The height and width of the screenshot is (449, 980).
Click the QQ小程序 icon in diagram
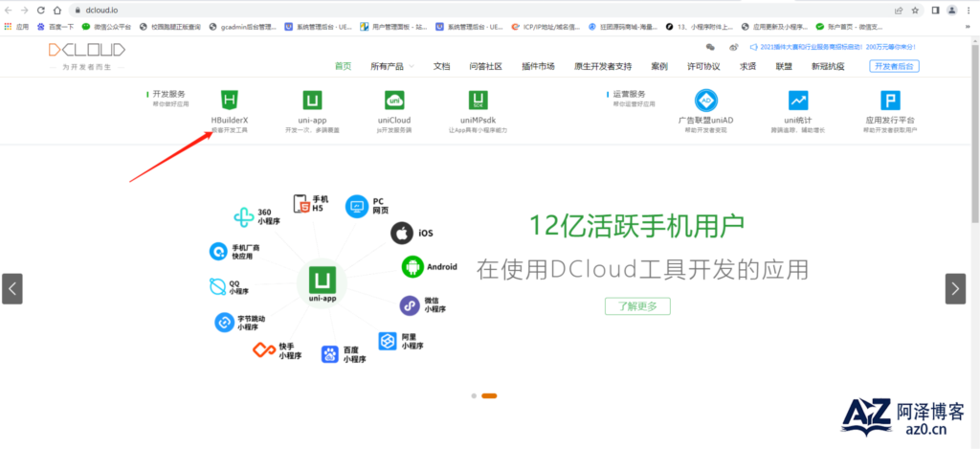217,286
